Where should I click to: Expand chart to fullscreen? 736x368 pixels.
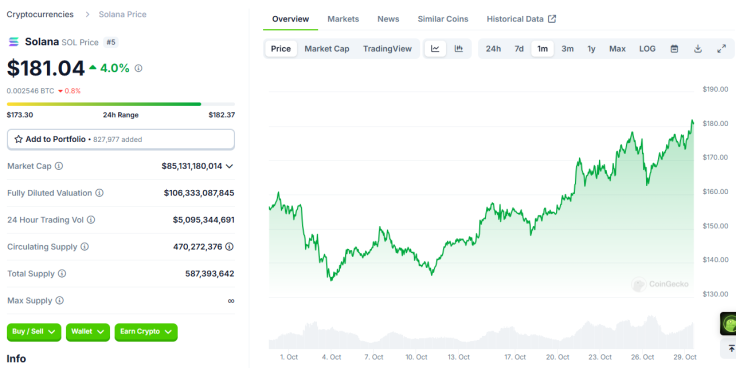721,49
